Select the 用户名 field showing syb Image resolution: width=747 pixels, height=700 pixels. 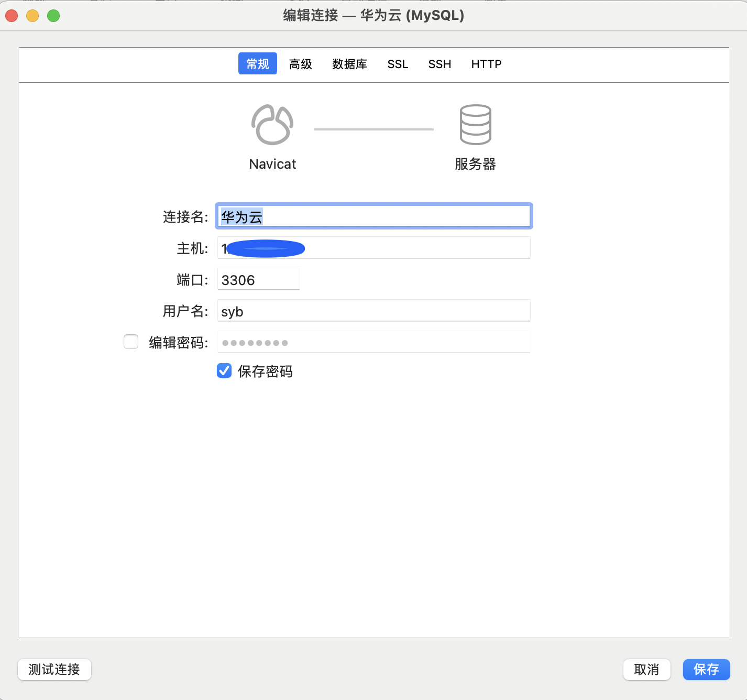click(373, 310)
